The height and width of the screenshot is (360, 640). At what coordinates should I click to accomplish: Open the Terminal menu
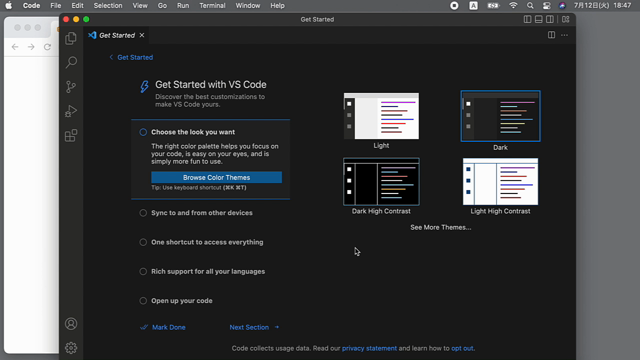212,6
